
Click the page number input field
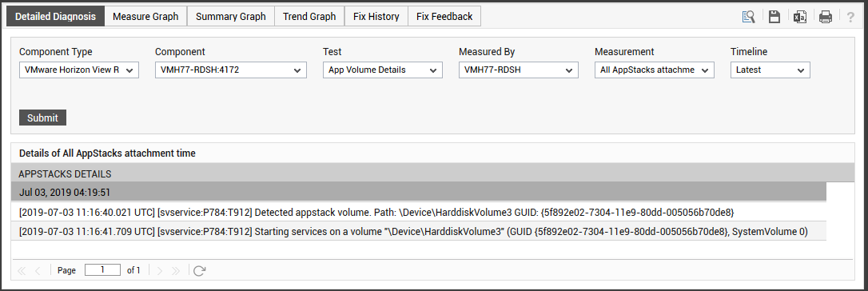tap(102, 270)
